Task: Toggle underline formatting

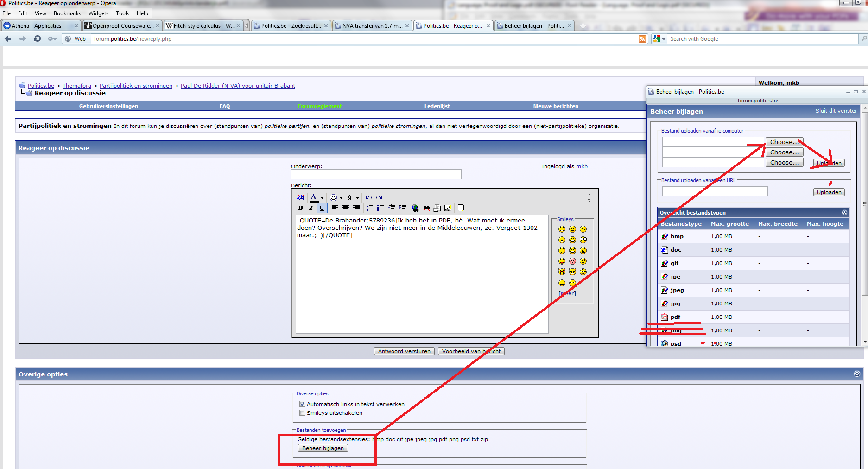Action: pyautogui.click(x=322, y=208)
